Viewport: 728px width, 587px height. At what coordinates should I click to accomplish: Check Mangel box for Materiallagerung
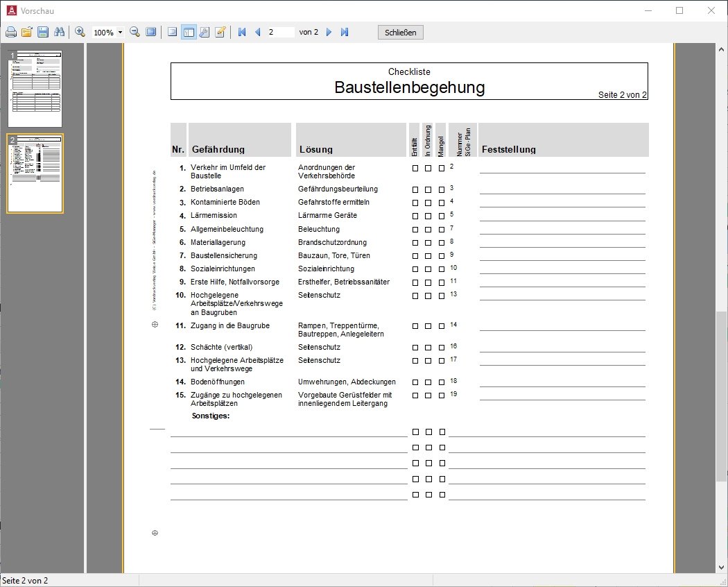click(x=442, y=243)
